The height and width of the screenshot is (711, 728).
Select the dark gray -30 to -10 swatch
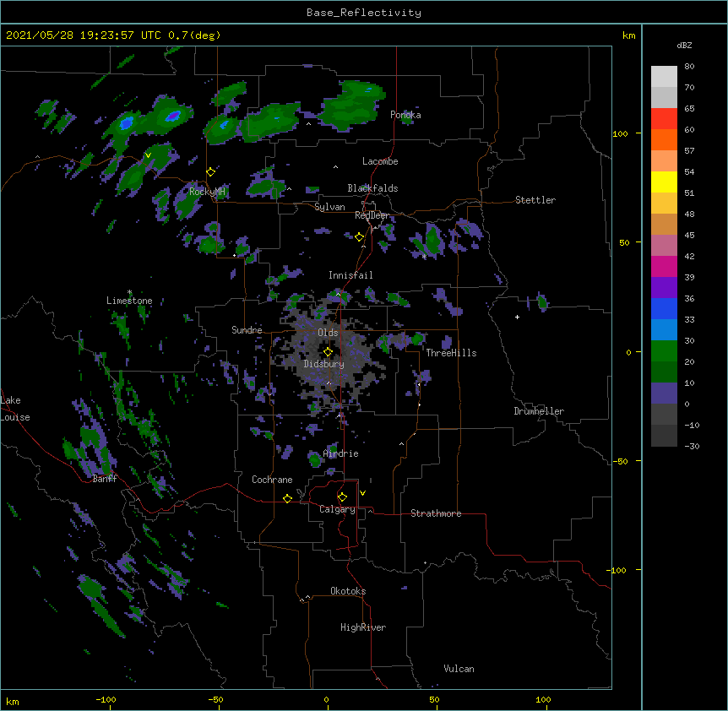664,436
